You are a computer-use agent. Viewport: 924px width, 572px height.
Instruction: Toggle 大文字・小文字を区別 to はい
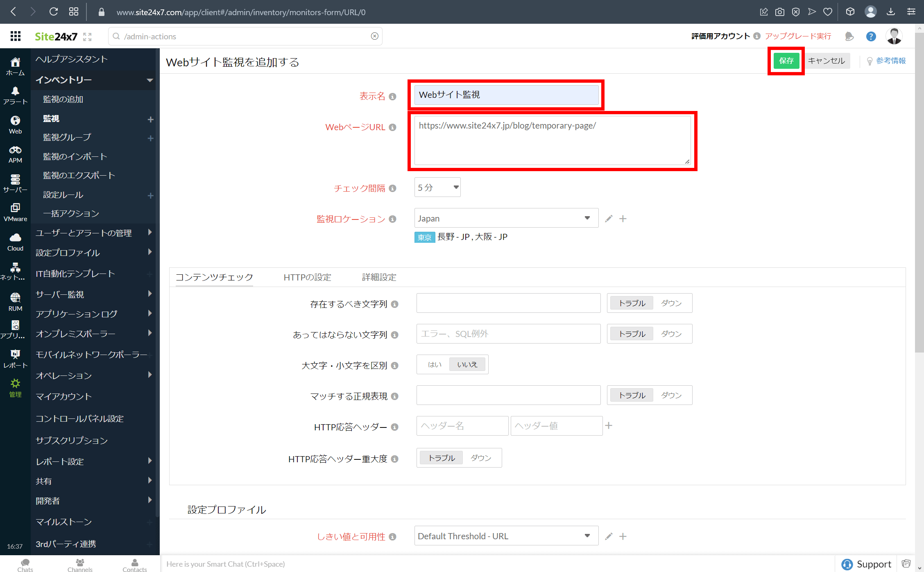coord(433,364)
